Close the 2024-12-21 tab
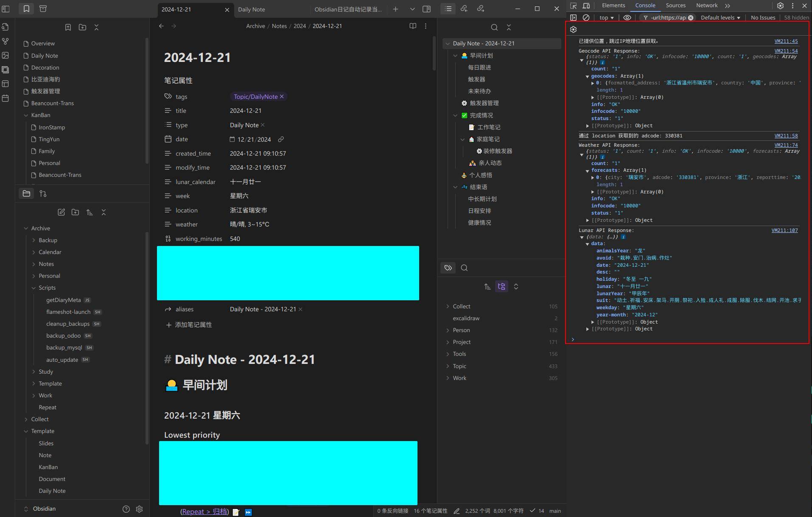Image resolution: width=812 pixels, height=517 pixels. coord(227,9)
